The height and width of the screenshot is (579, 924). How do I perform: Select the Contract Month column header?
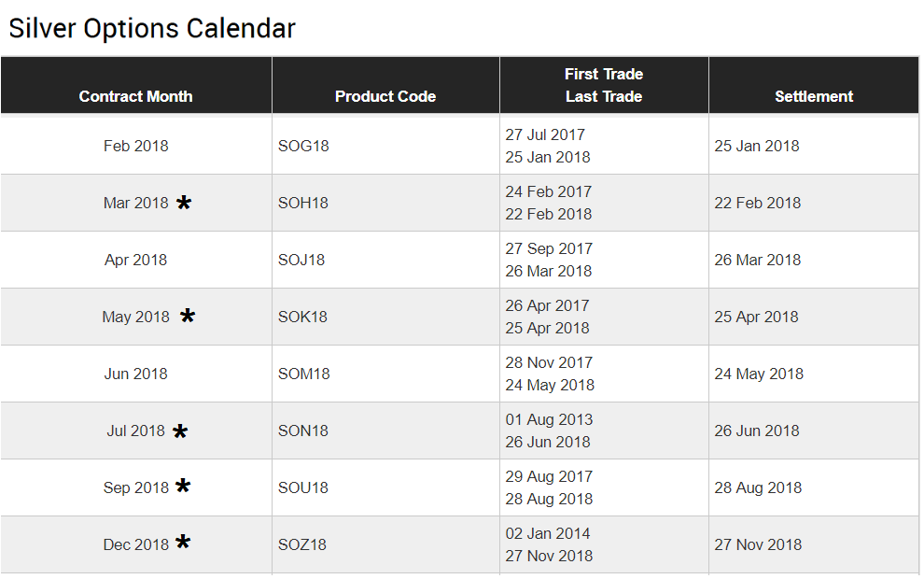click(135, 96)
